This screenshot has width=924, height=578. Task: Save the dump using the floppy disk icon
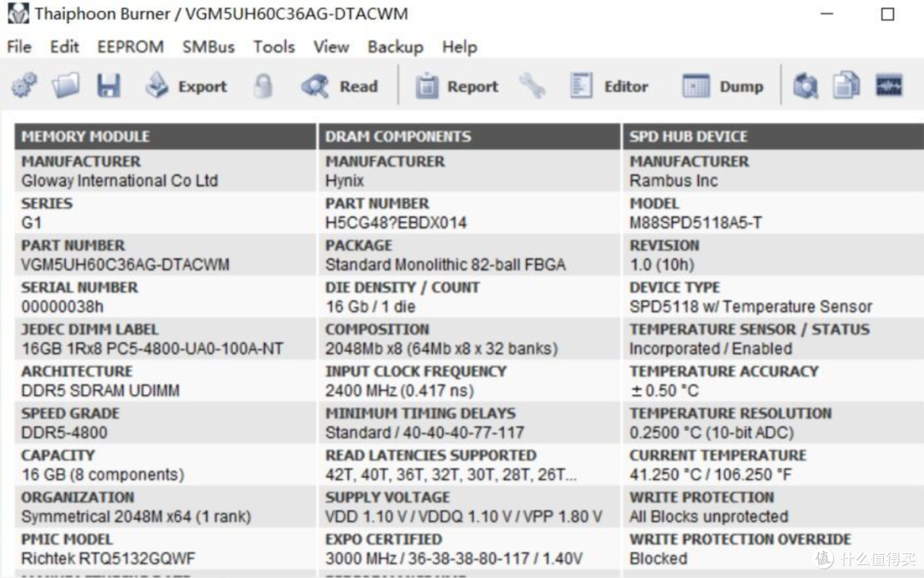coord(108,86)
